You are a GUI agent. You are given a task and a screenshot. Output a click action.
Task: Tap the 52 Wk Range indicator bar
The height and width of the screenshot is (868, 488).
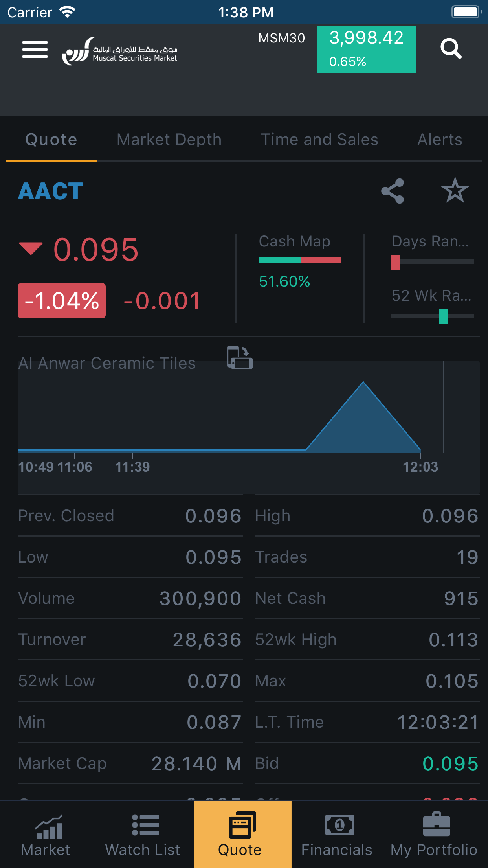(432, 316)
